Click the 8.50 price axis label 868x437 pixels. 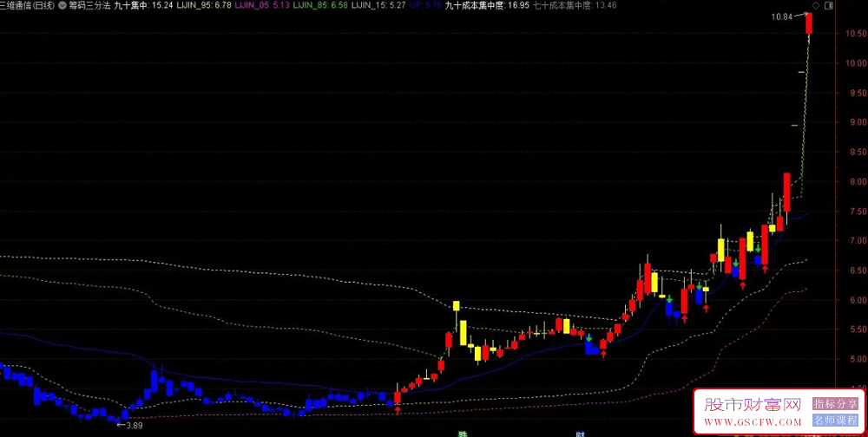[x=857, y=152]
